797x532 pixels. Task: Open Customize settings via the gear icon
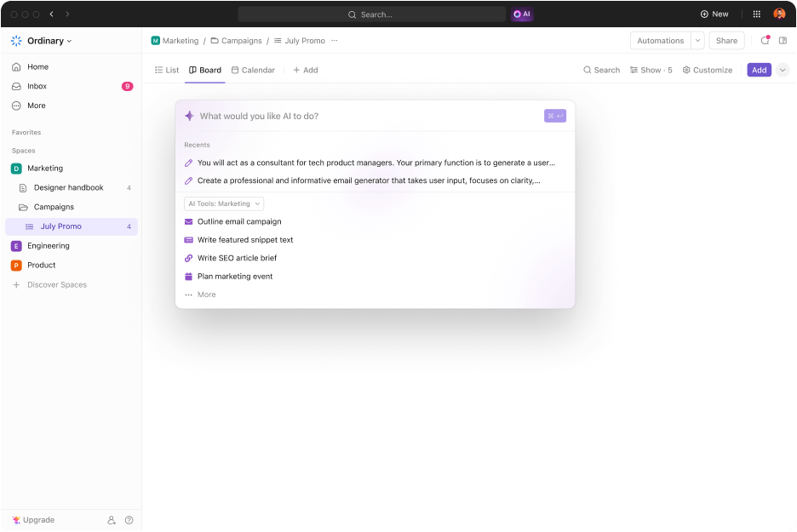tap(686, 70)
